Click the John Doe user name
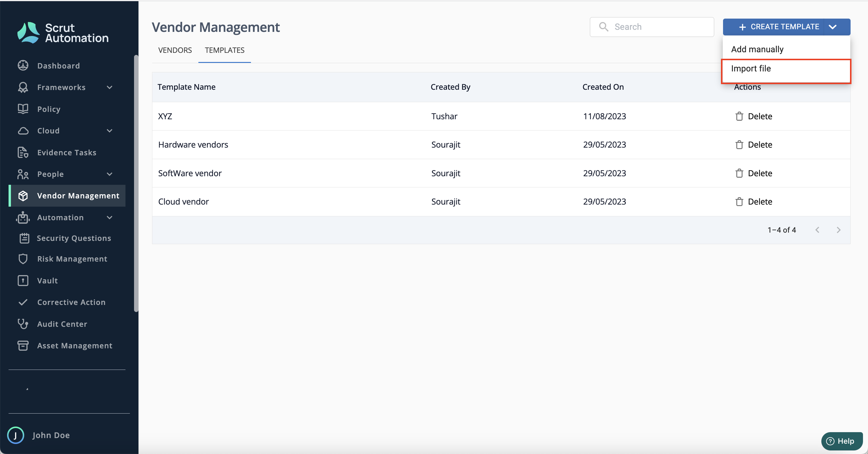This screenshot has height=454, width=868. tap(51, 435)
